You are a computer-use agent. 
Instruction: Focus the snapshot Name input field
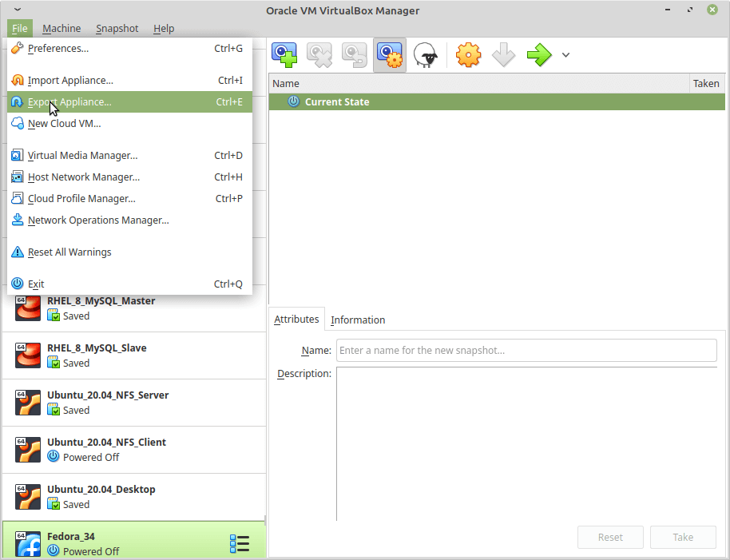click(526, 350)
